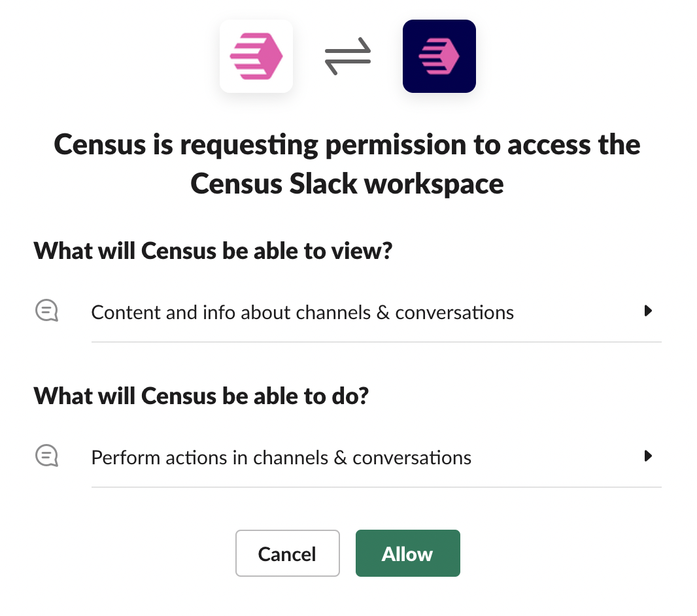Click the exchange arrows between the logos
Screen dimensions: 697x616
348,56
